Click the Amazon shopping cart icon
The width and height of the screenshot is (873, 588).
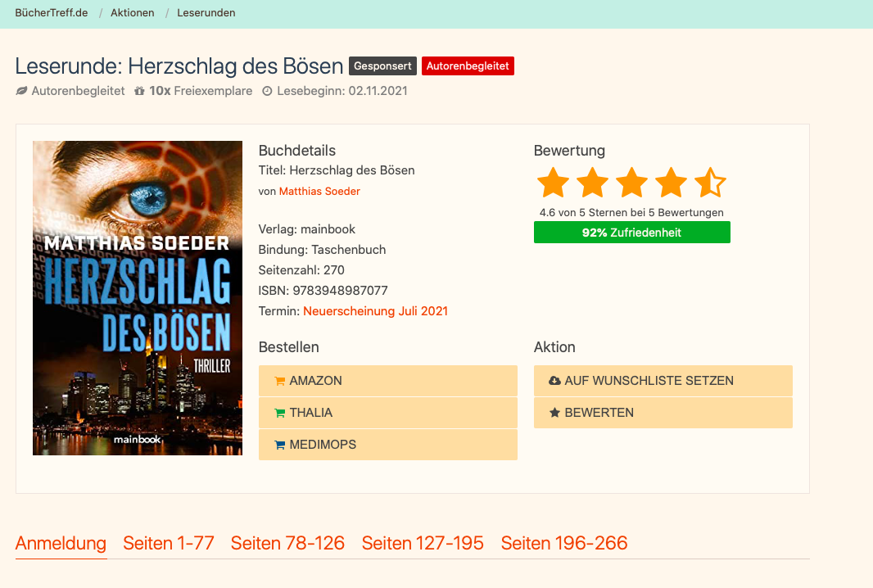tap(279, 381)
